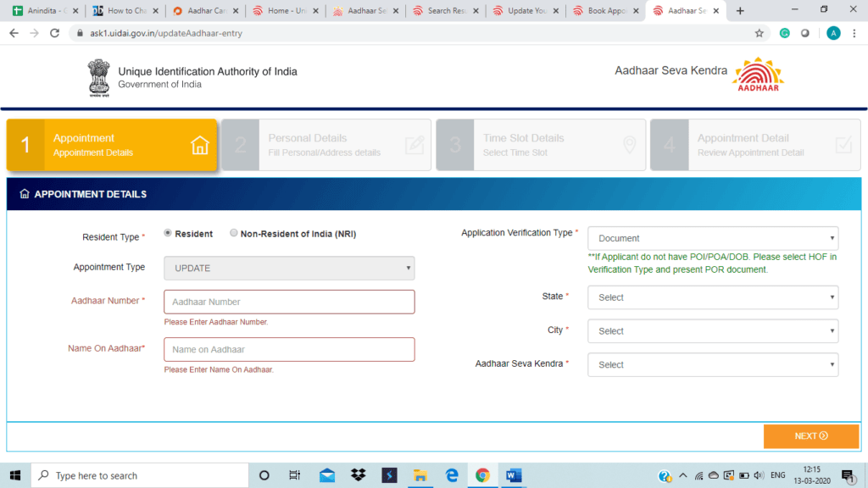
Task: Open Dropbox from the taskbar
Action: tap(358, 475)
